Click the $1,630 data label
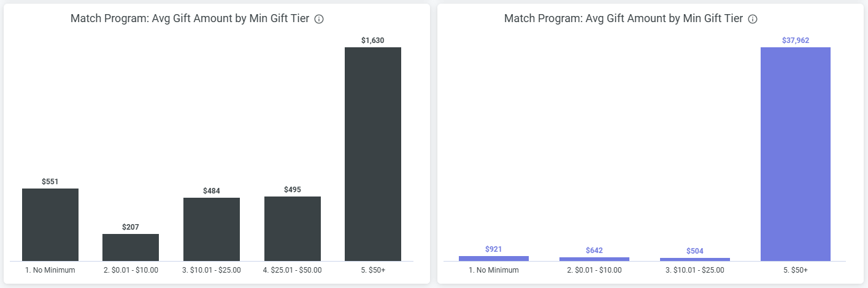 pos(373,41)
